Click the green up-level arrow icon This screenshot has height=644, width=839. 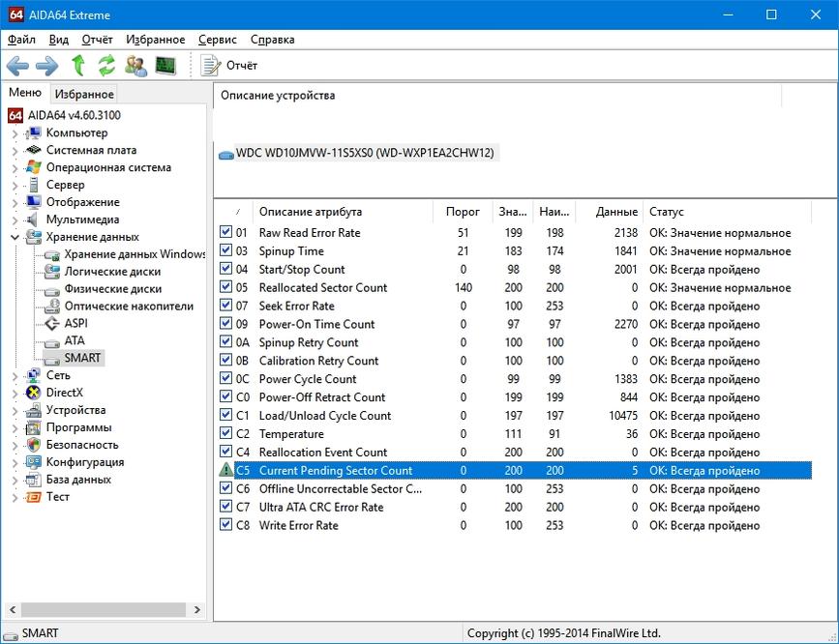pos(78,65)
